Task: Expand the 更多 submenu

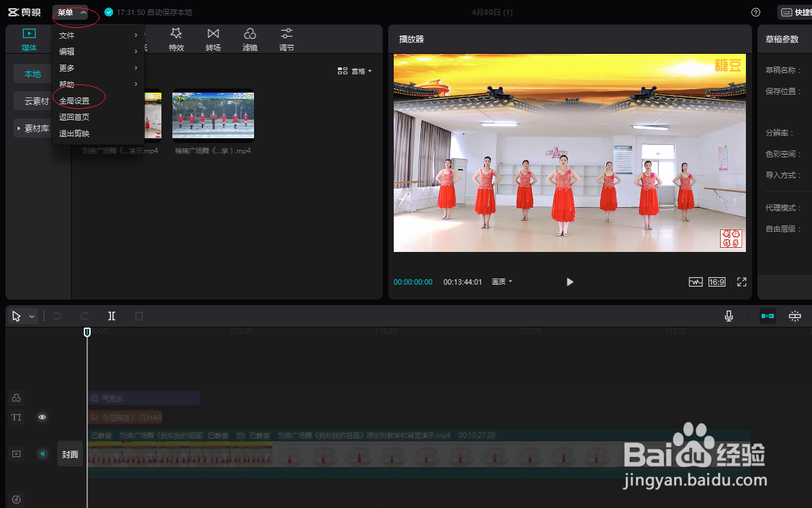Action: 98,68
